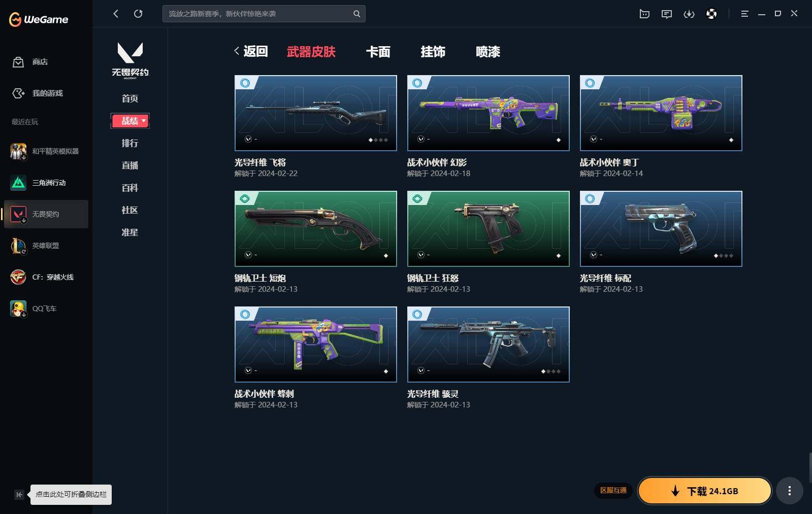Select the 三角洲行动 game icon

[x=18, y=183]
